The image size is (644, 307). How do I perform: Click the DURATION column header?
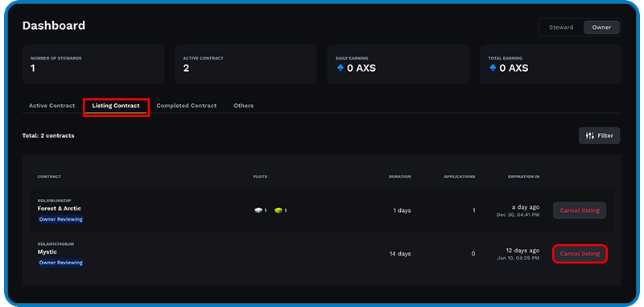pyautogui.click(x=399, y=176)
